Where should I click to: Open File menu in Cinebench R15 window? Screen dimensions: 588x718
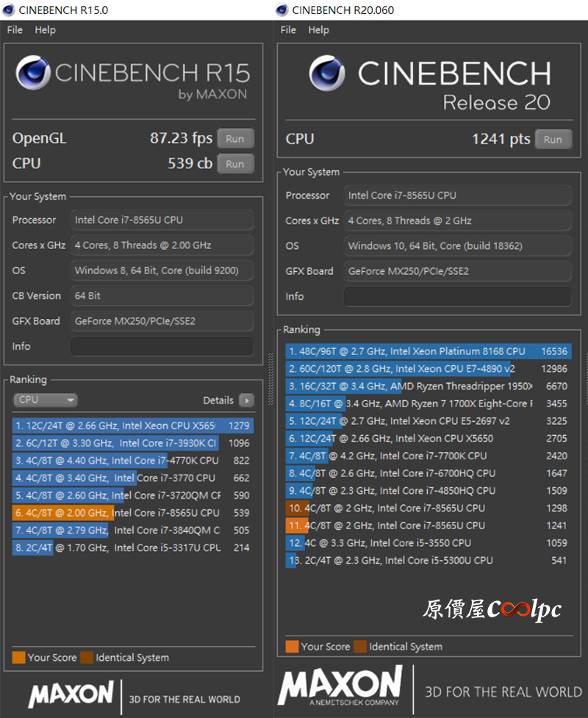coord(15,30)
